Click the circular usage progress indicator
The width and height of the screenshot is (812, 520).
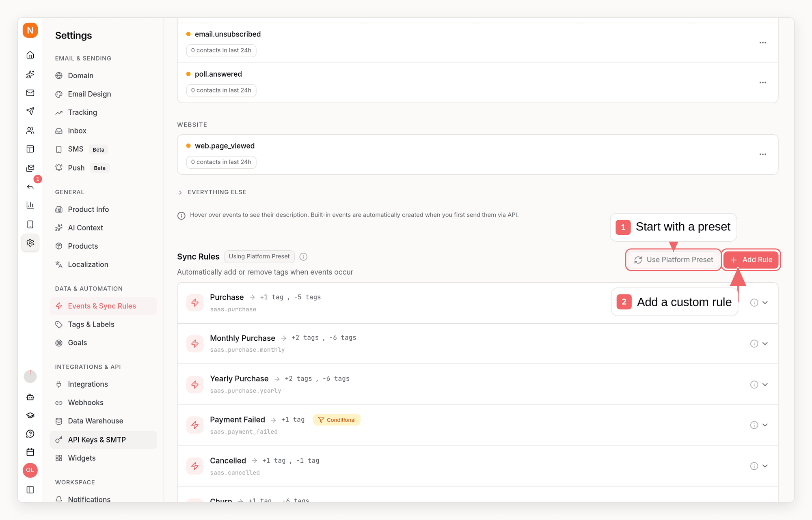(30, 376)
